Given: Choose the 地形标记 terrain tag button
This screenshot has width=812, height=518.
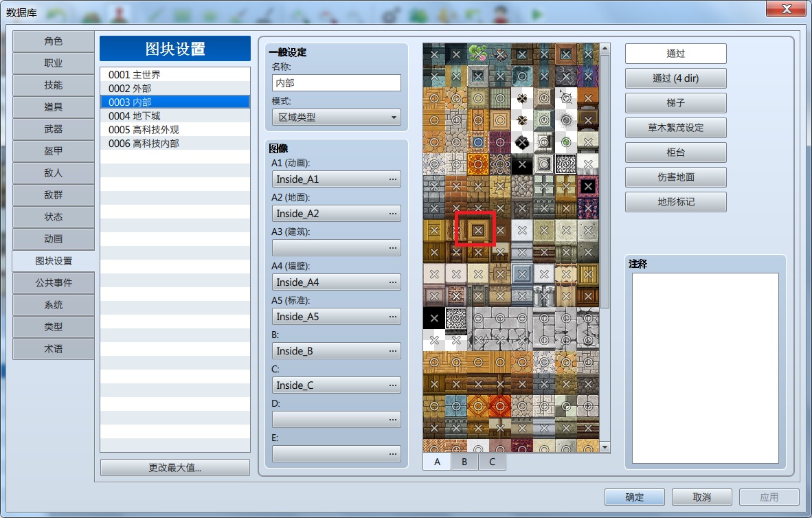Looking at the screenshot, I should [x=676, y=202].
